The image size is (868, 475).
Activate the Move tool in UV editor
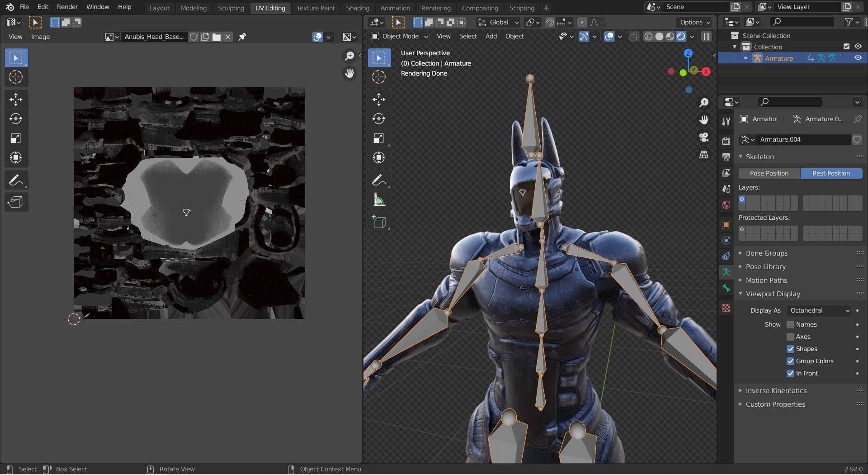16,99
